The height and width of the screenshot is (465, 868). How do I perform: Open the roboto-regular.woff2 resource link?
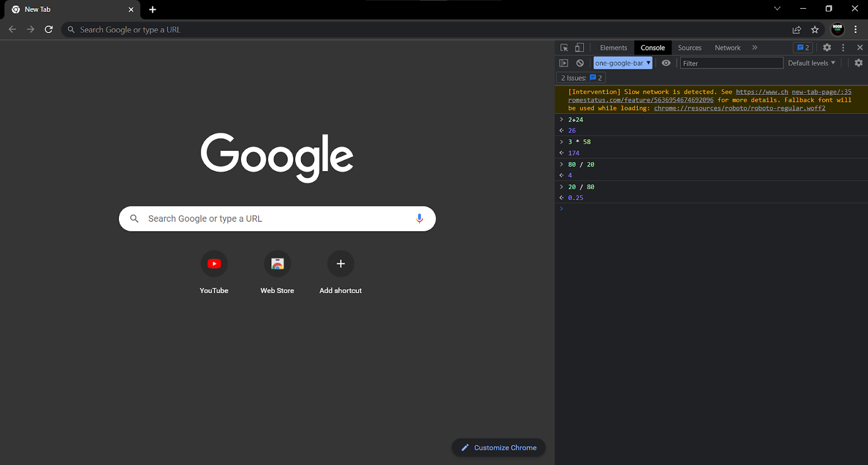[739, 108]
